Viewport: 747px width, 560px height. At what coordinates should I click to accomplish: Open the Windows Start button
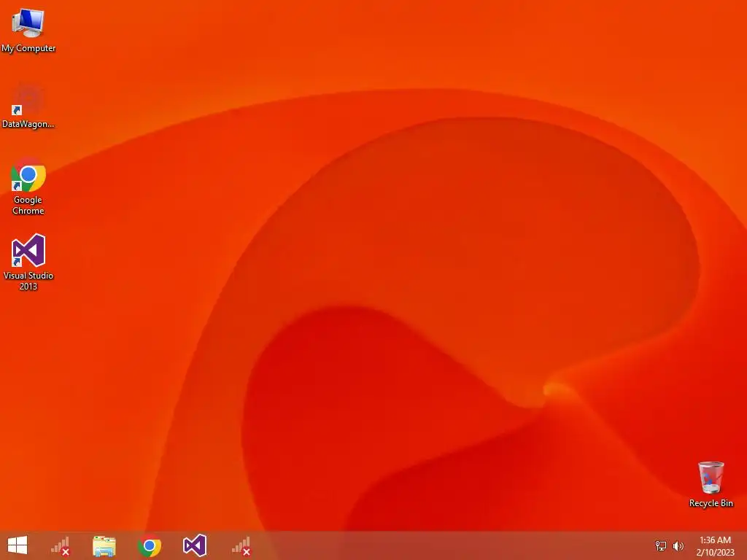pyautogui.click(x=18, y=545)
